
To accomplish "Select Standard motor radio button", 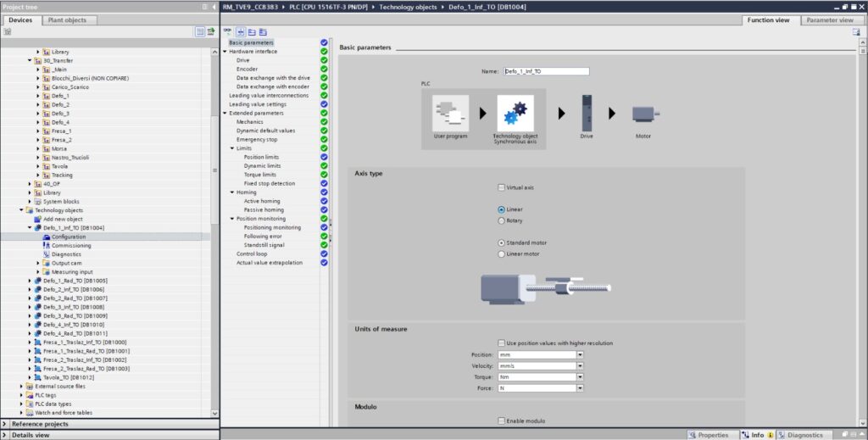I will (x=501, y=243).
